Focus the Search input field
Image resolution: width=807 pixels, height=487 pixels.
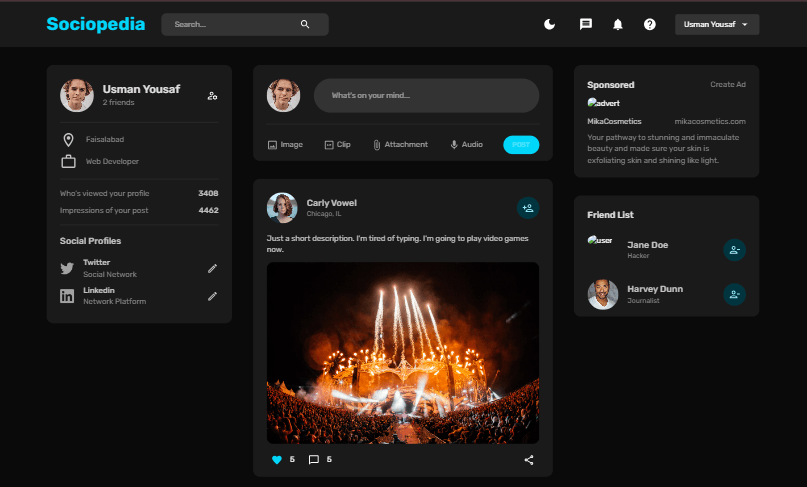pyautogui.click(x=232, y=24)
